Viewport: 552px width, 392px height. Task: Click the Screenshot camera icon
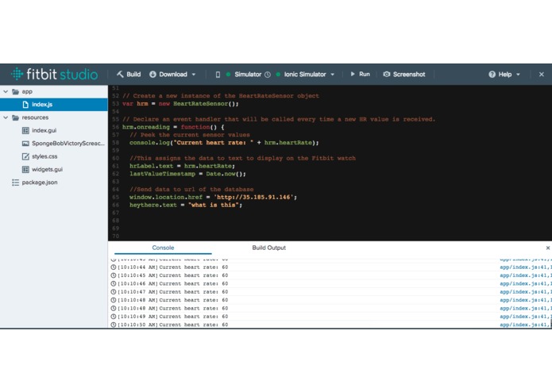click(x=387, y=74)
